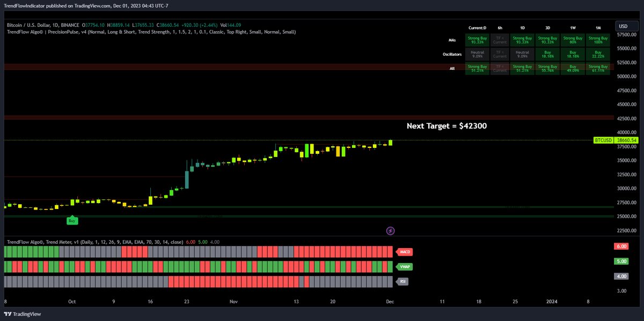Click the MAs 'Strong Buy 100%' cell
644x321 pixels.
point(598,40)
